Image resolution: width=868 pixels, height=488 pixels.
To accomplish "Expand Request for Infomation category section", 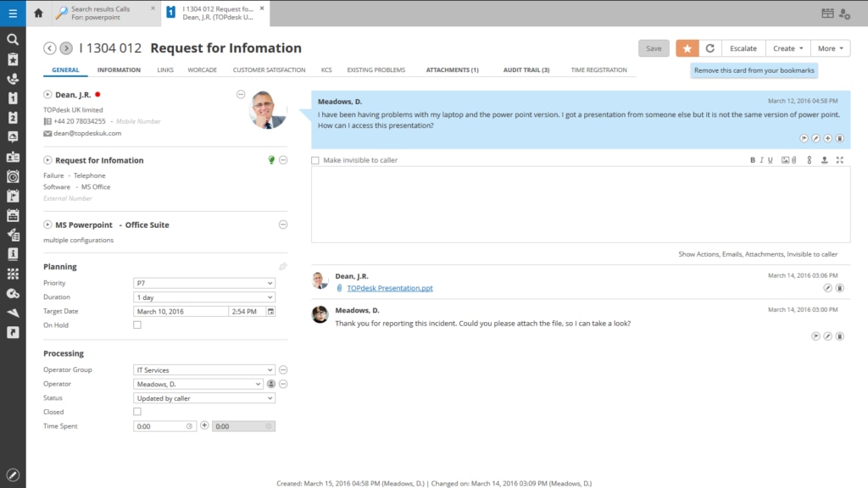I will 47,160.
